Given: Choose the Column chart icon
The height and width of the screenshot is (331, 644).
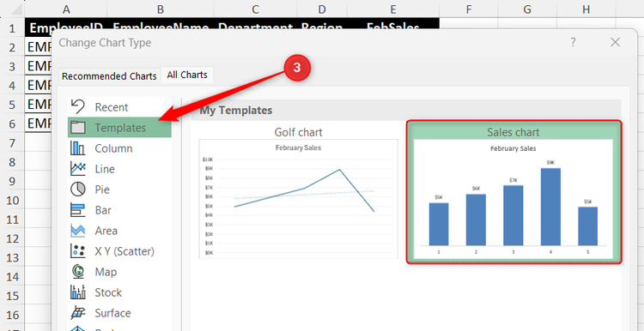Looking at the screenshot, I should click(x=77, y=148).
